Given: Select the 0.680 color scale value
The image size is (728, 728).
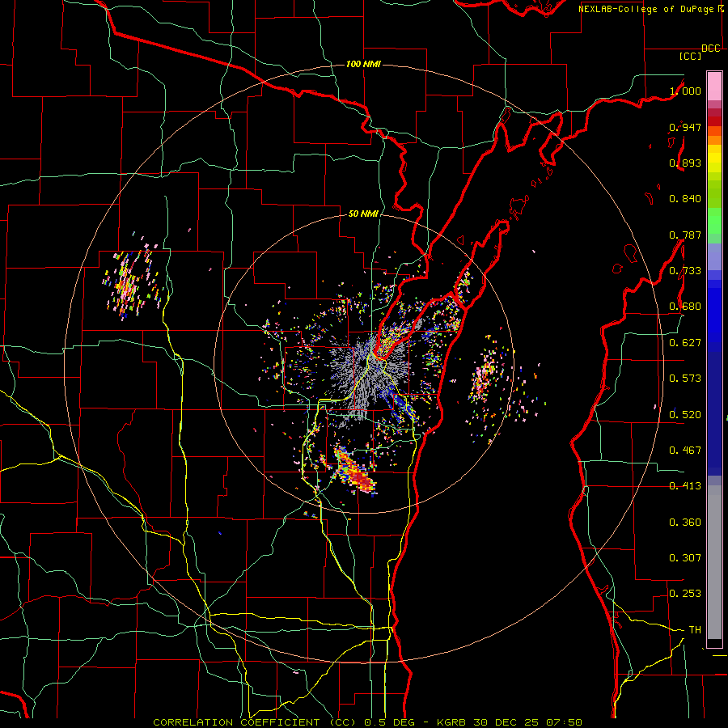Looking at the screenshot, I should pyautogui.click(x=685, y=307).
